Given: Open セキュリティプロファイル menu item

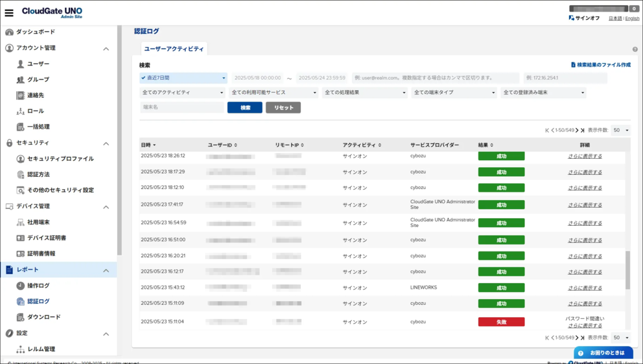Looking at the screenshot, I should (60, 159).
